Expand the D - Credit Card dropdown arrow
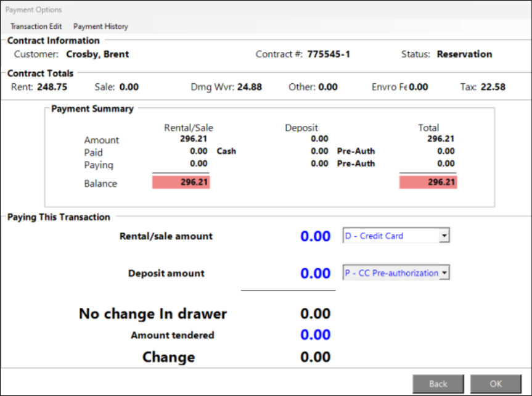This screenshot has height=396, width=532. pyautogui.click(x=444, y=236)
